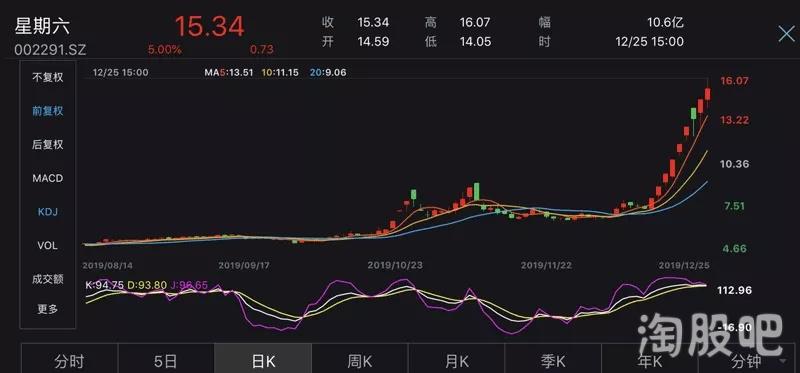Screen dimensions: 800x373
Task: Click the MA5:13.51 legend value
Action: pyautogui.click(x=229, y=72)
